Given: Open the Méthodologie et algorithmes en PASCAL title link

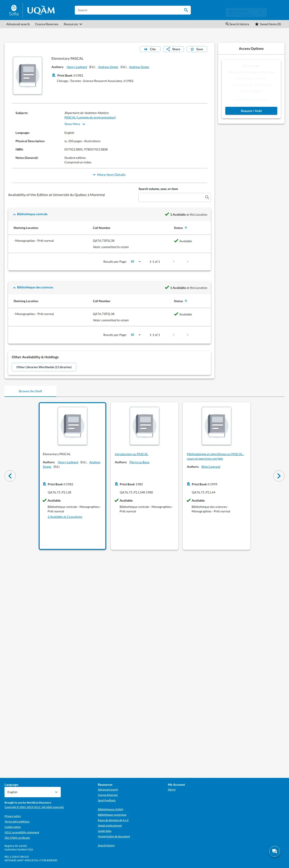Looking at the screenshot, I should (215, 456).
